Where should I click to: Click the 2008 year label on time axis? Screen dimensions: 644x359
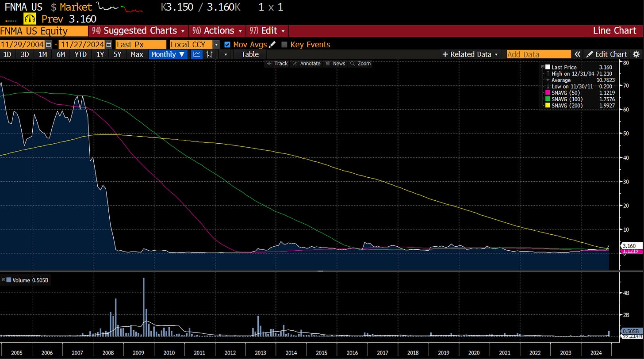point(108,353)
